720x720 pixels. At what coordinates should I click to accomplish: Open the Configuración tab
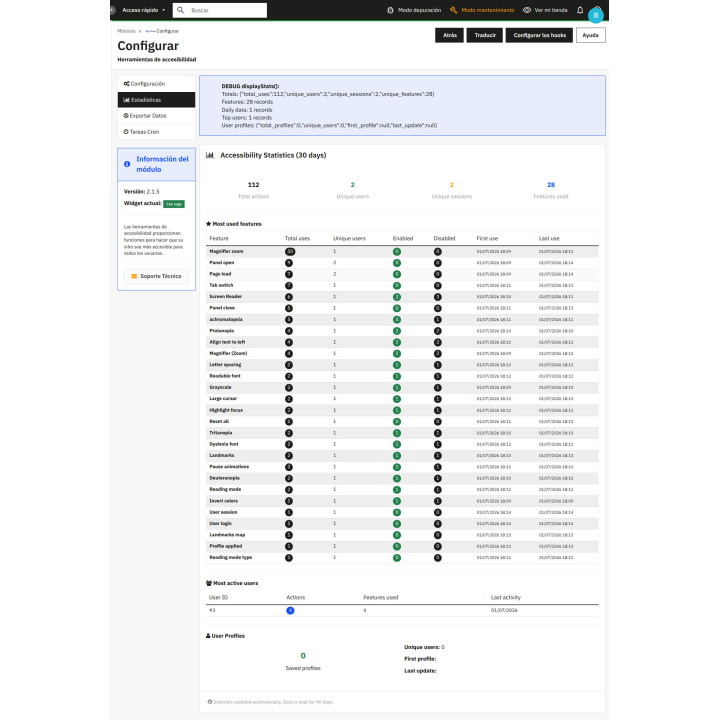click(156, 84)
